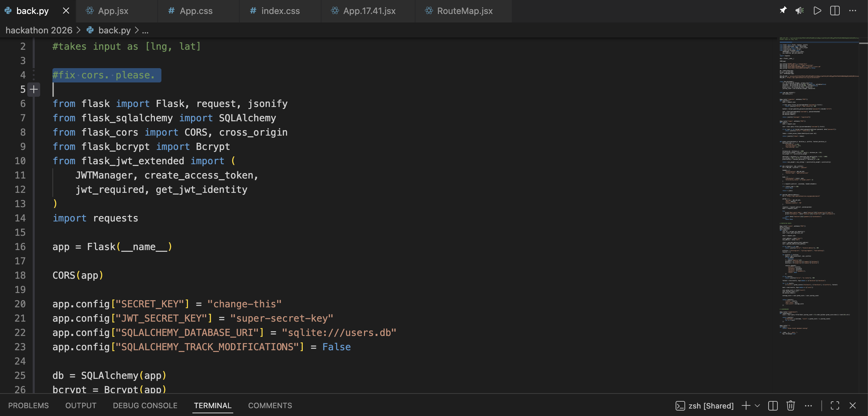The height and width of the screenshot is (416, 868).
Task: Open the terminal launch profile dropdown arrow
Action: [x=757, y=405]
